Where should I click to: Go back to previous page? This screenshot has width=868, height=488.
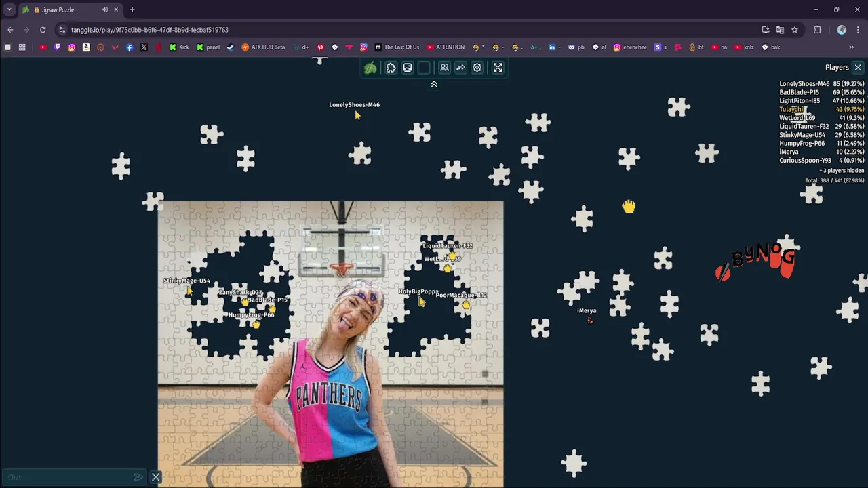[x=10, y=30]
